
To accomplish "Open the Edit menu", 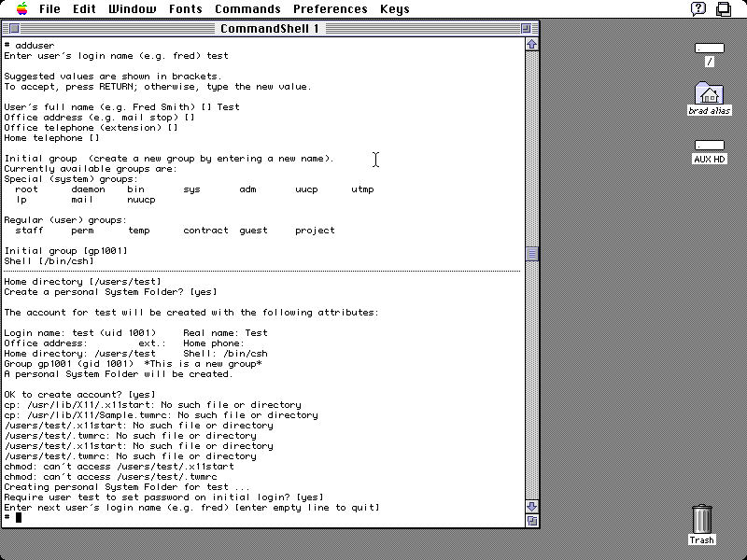I will coord(84,9).
